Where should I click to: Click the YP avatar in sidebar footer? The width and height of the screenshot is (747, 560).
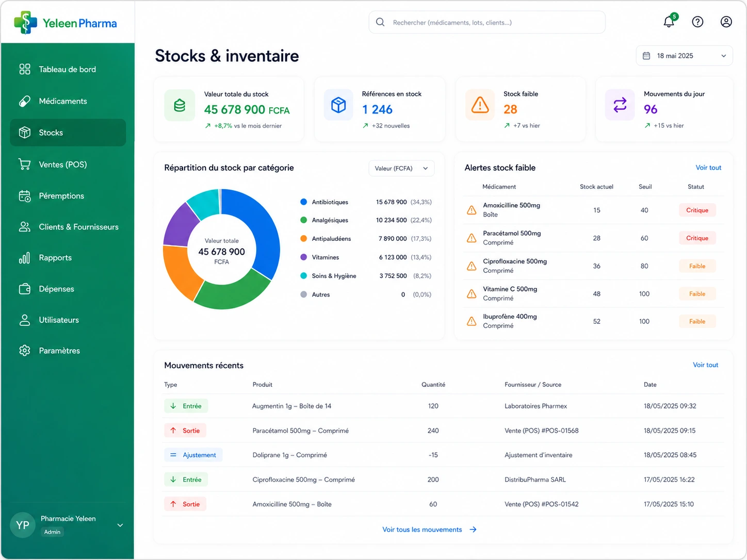[x=23, y=525]
